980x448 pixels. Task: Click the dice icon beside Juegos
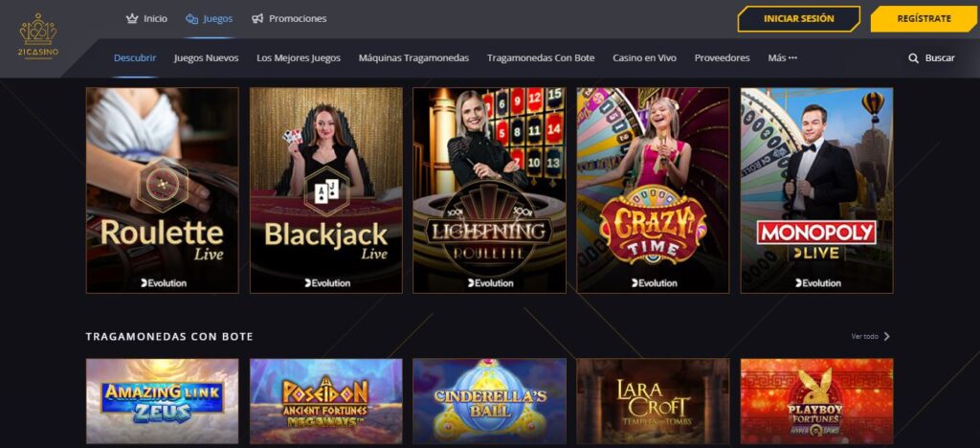[x=191, y=19]
